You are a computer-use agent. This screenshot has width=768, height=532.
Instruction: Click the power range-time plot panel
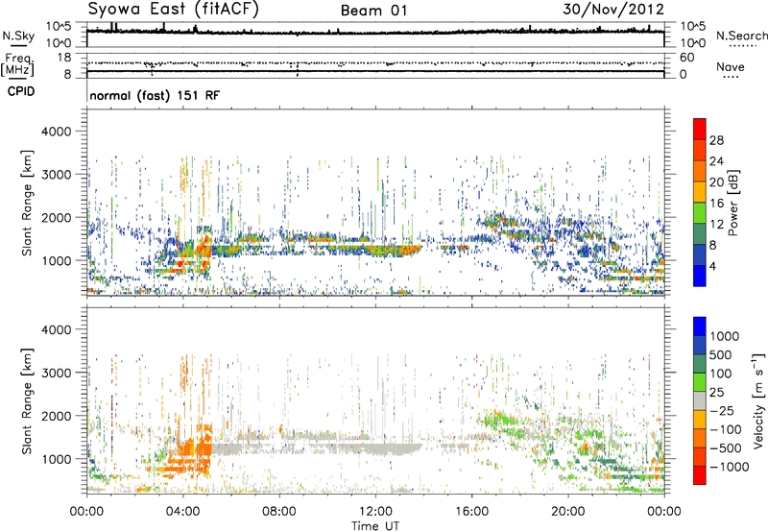[375, 202]
